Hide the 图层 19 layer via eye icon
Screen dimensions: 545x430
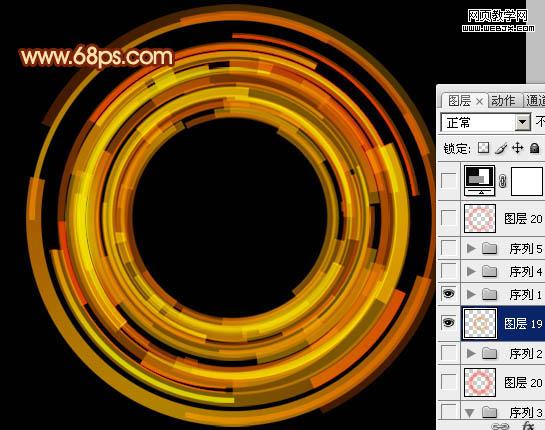point(449,323)
